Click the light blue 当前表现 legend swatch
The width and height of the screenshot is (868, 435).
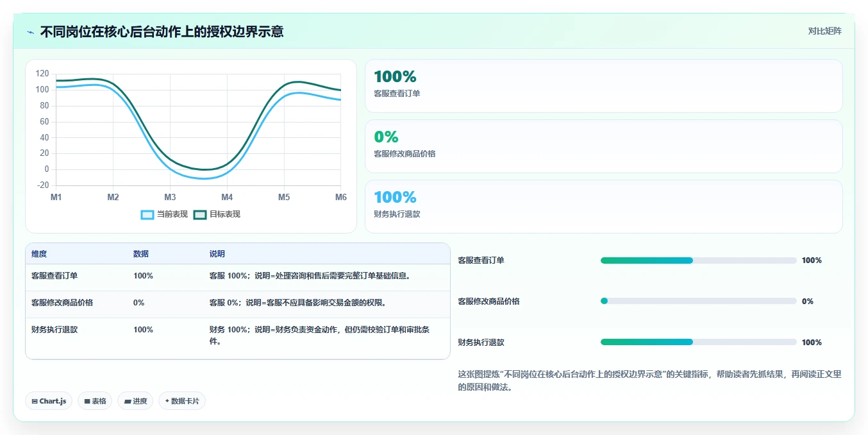click(x=147, y=214)
